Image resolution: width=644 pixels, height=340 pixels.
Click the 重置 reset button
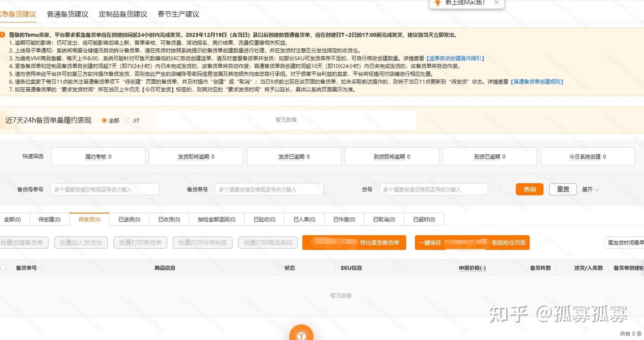click(563, 189)
